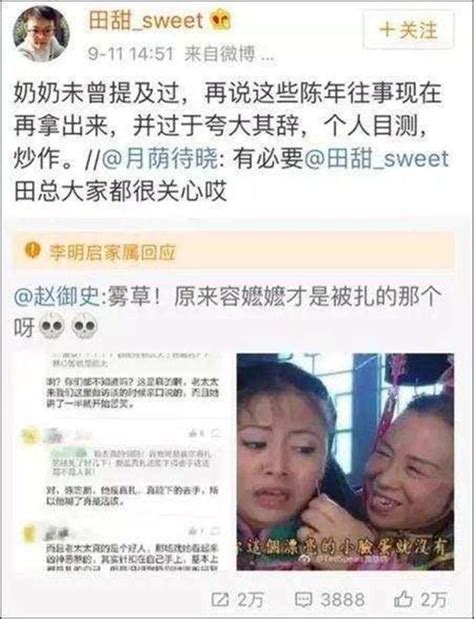Click the crown VIP badge beside username
474x619 pixels.
pos(221,20)
